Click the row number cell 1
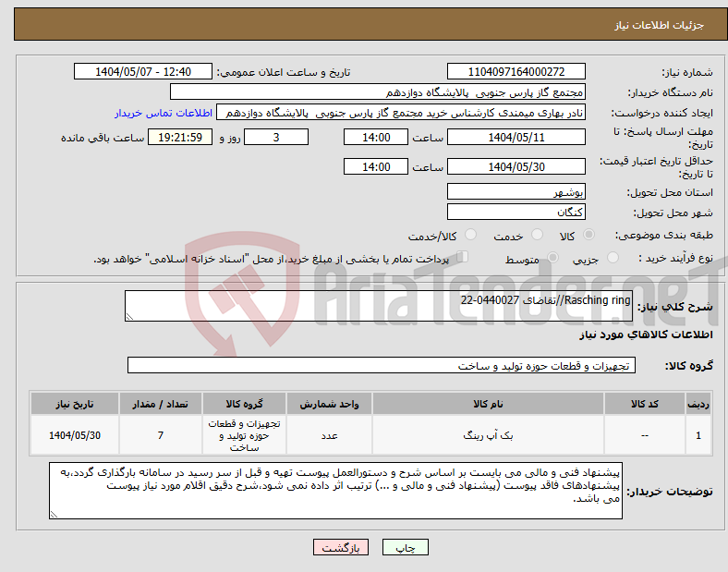 click(x=698, y=435)
